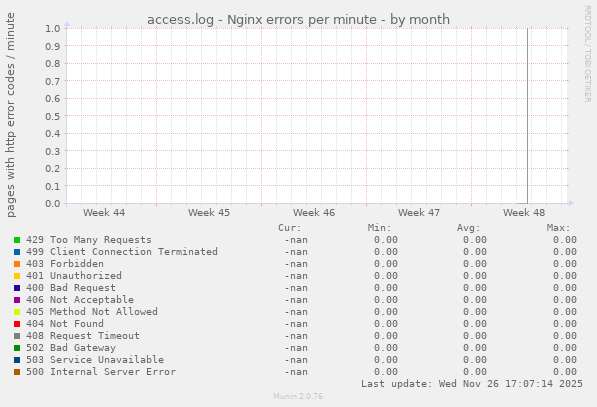This screenshot has height=407, width=597.
Task: Click the 'Week 48' x-axis label
Action: [x=524, y=212]
